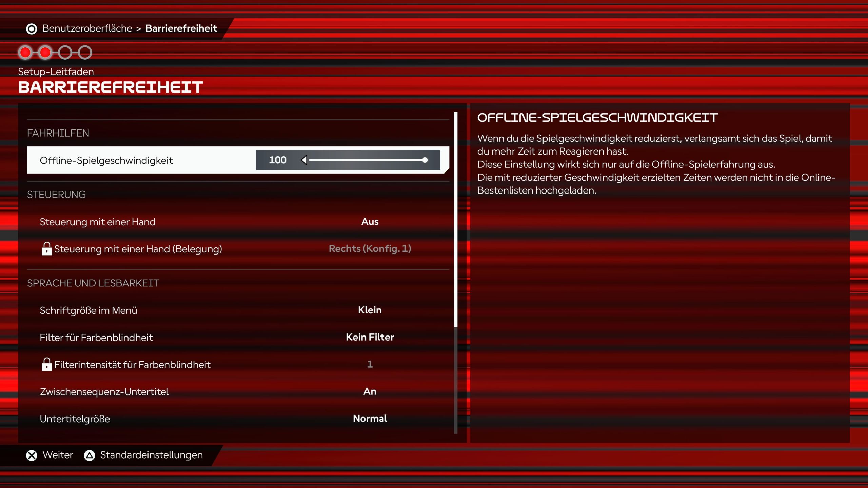Click the Offline-Spielgeschwindigkeit slider handle
The width and height of the screenshot is (868, 488).
point(425,160)
